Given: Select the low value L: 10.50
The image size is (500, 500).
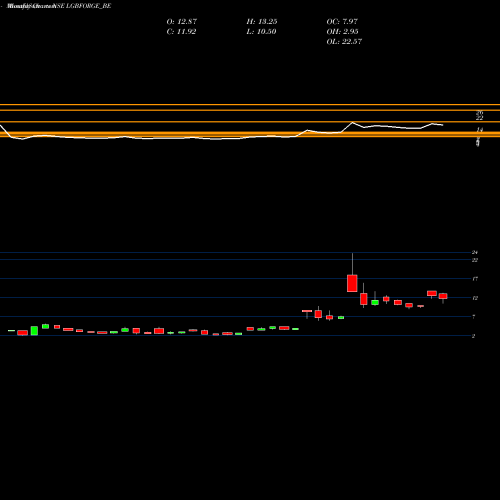Looking at the screenshot, I should click(261, 31).
